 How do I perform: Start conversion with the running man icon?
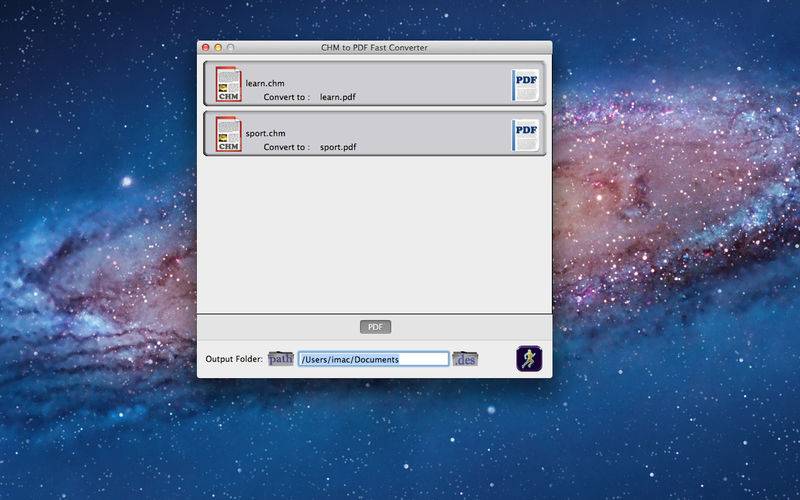point(529,359)
